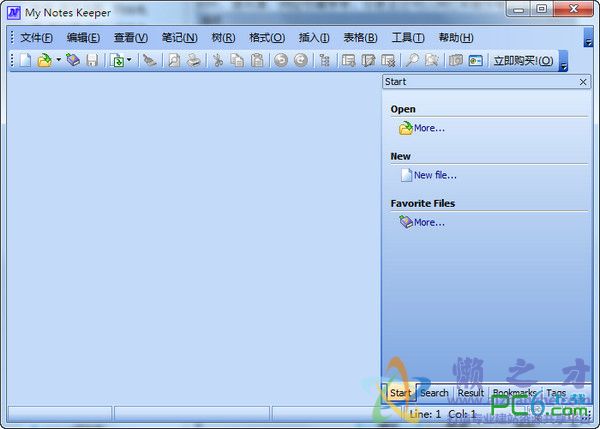Open the 编辑(E) menu
The width and height of the screenshot is (600, 429).
(x=83, y=38)
